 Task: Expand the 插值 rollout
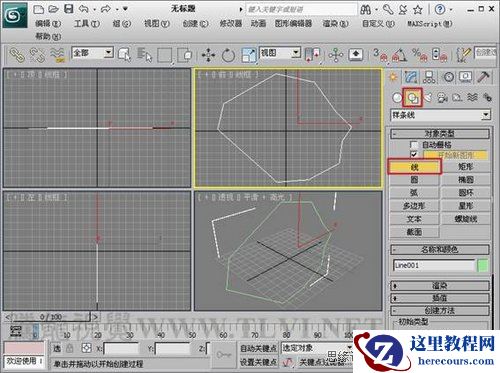coord(440,298)
